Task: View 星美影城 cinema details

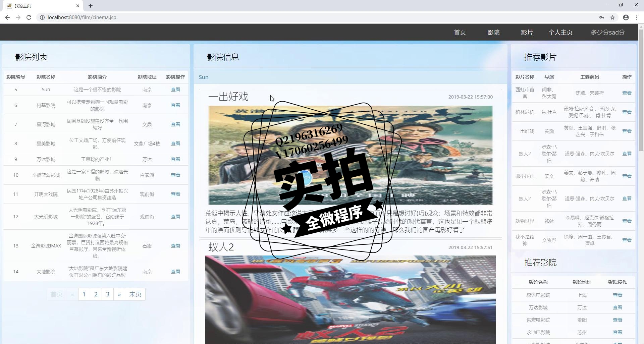Action: 175,144
